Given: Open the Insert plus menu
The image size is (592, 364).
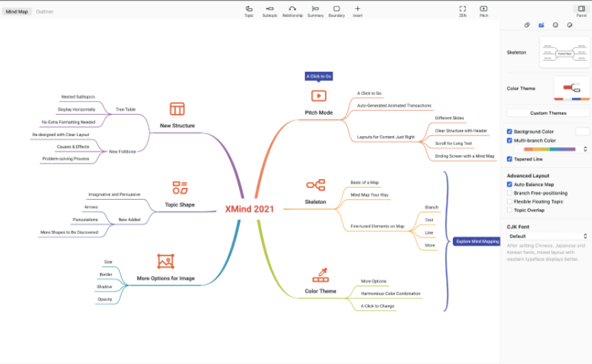Looking at the screenshot, I should (357, 11).
